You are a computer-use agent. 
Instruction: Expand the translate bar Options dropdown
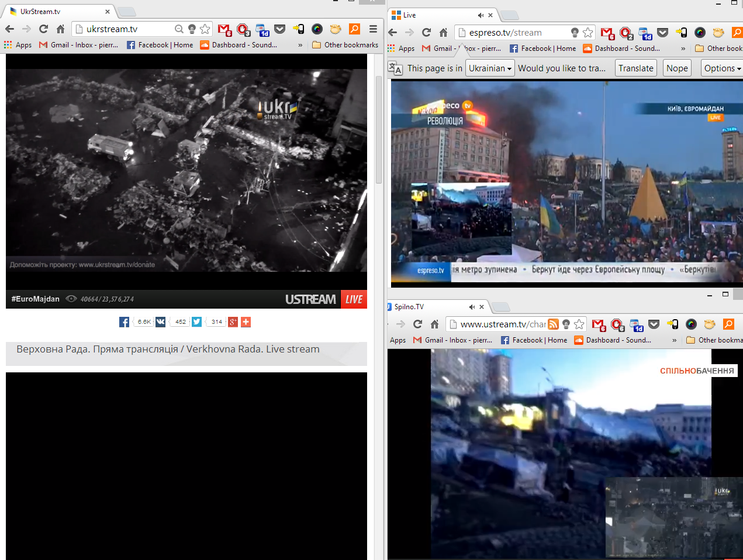(722, 68)
